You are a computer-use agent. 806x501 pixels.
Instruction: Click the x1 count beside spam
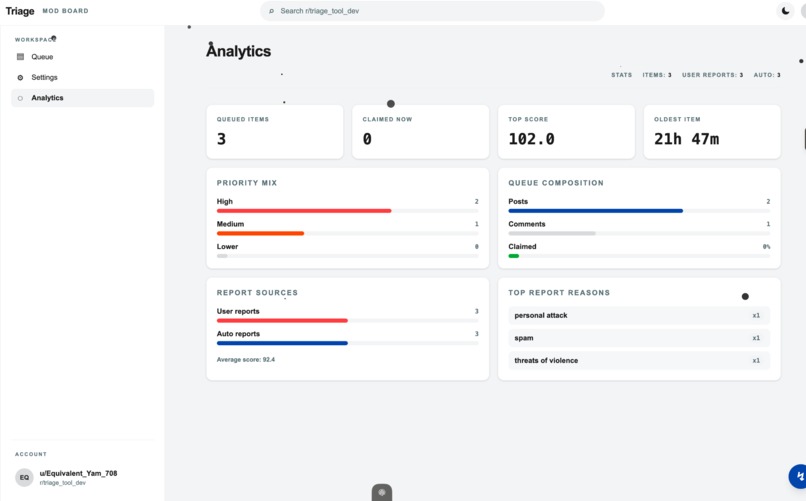pyautogui.click(x=756, y=338)
